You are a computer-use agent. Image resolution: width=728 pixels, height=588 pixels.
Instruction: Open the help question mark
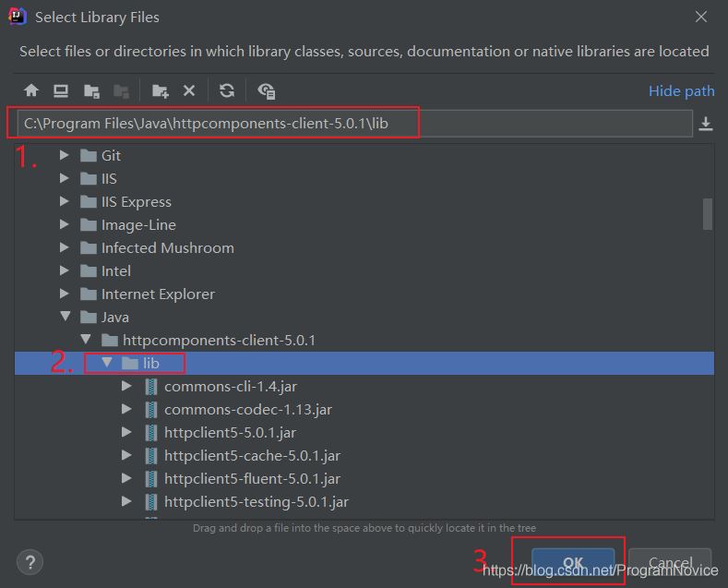[30, 562]
